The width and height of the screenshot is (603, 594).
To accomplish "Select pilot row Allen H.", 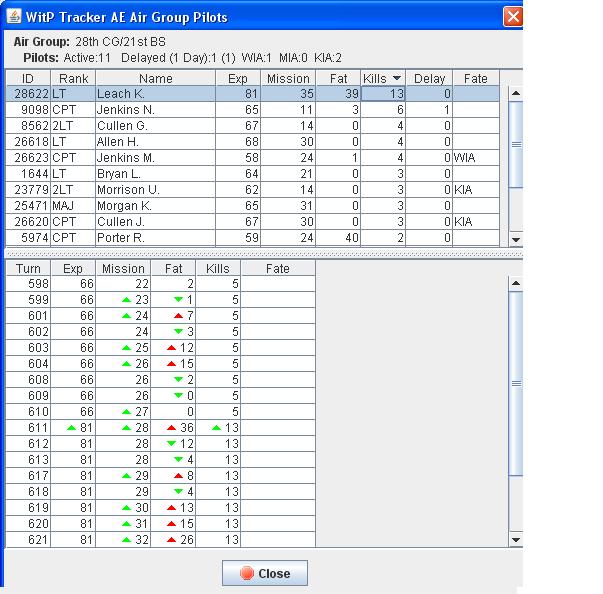I will pos(252,142).
